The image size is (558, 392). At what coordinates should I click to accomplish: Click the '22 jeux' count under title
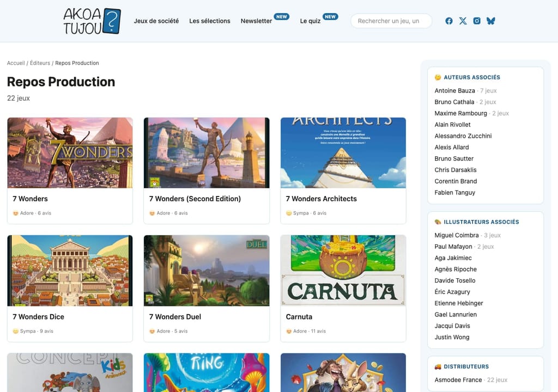19,98
